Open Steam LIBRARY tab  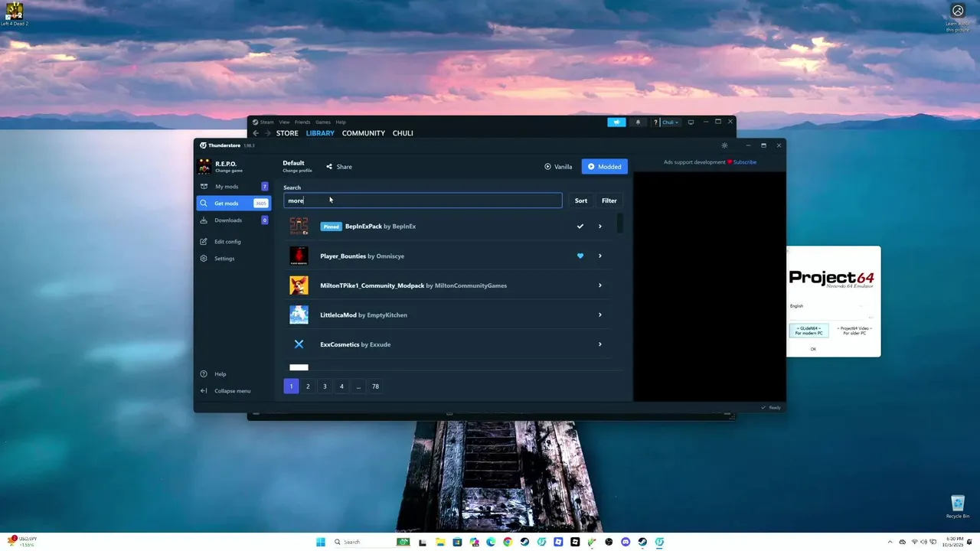[320, 133]
